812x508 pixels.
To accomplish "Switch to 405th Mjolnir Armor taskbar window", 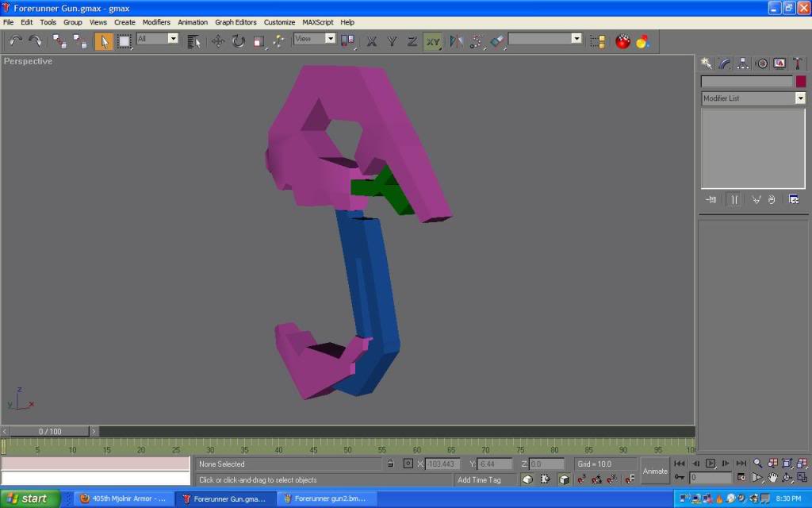I will [123, 498].
